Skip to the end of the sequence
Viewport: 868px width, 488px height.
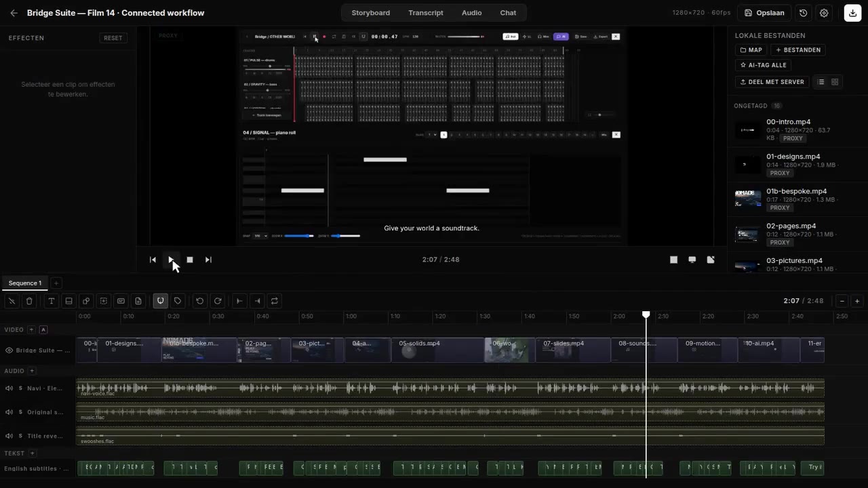208,260
